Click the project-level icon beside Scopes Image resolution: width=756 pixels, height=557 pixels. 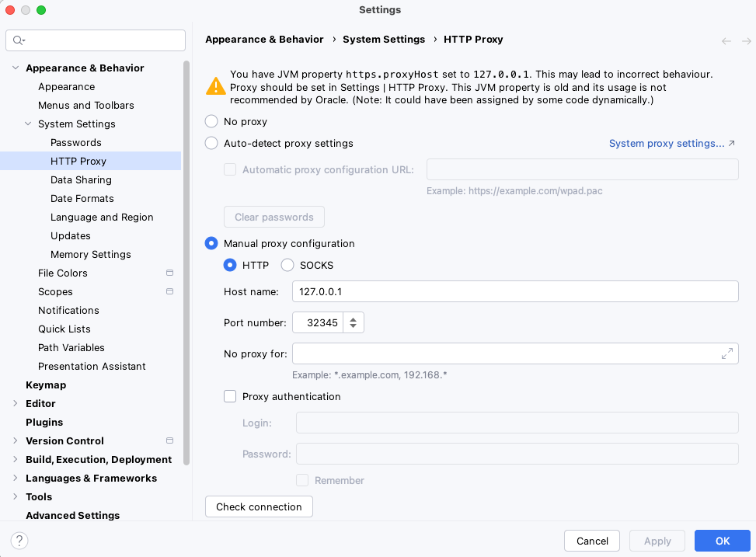point(169,291)
